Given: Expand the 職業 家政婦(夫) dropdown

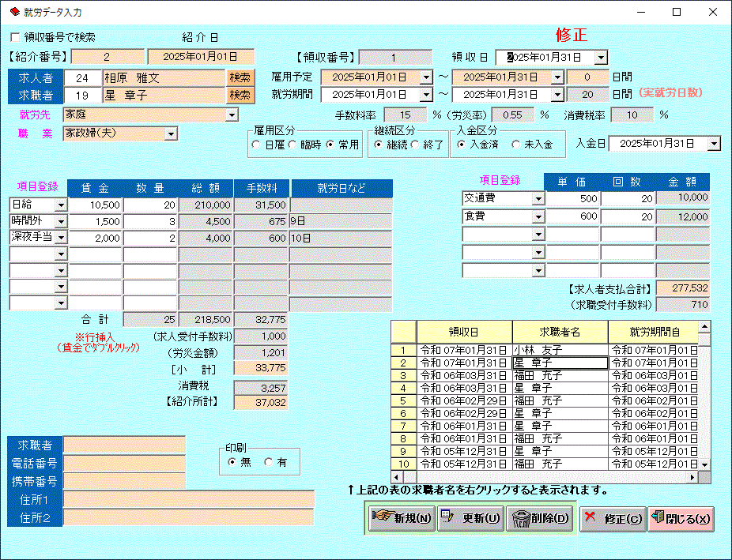Looking at the screenshot, I should (x=172, y=134).
